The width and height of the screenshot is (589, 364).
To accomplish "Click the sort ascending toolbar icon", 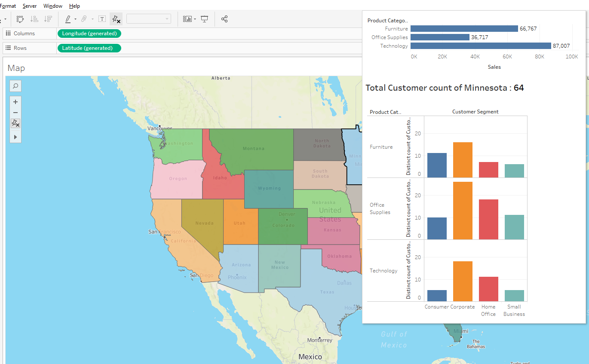I will pos(34,19).
